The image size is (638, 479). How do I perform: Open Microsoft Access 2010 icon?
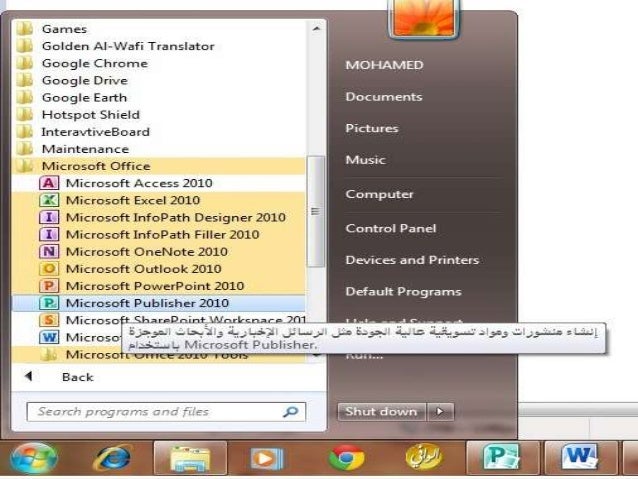(x=49, y=183)
